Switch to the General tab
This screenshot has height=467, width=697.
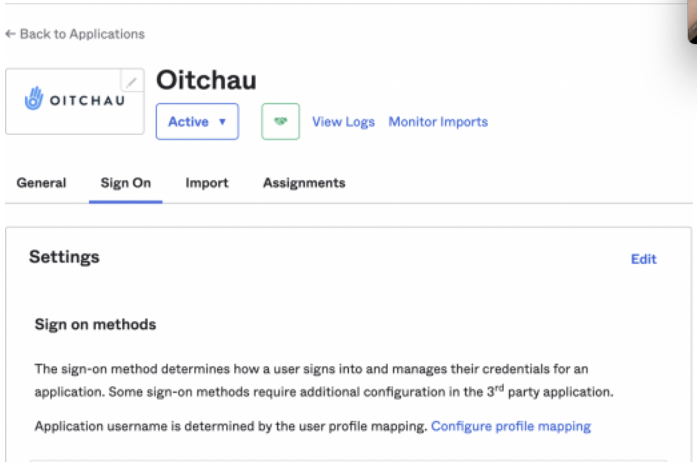pyautogui.click(x=41, y=183)
